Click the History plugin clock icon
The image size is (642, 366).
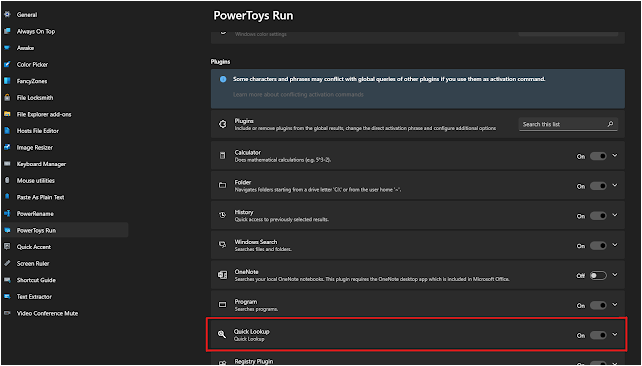pyautogui.click(x=222, y=215)
